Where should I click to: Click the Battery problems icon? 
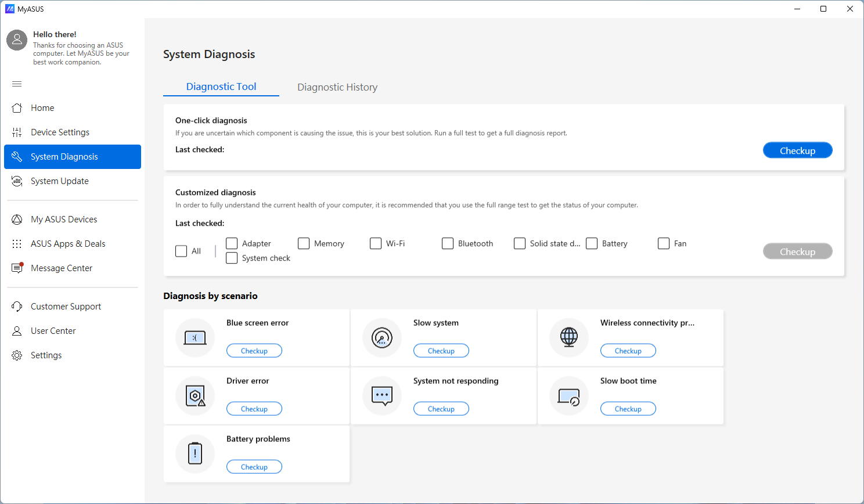pyautogui.click(x=195, y=453)
